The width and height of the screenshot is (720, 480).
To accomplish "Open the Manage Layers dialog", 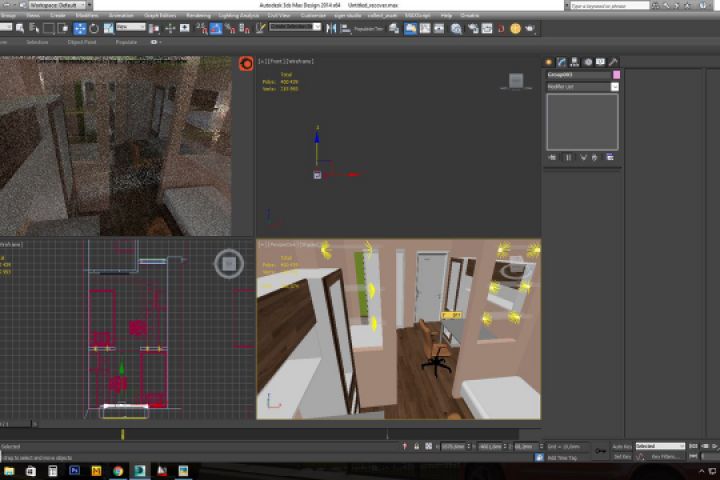I will point(394,28).
